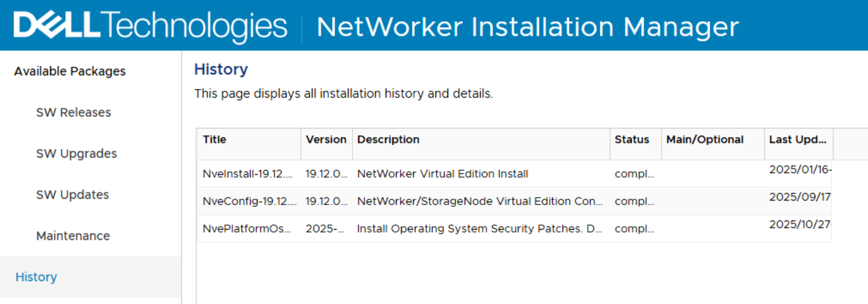Click the History page heading
Viewport: 868px width, 304px height.
click(221, 70)
